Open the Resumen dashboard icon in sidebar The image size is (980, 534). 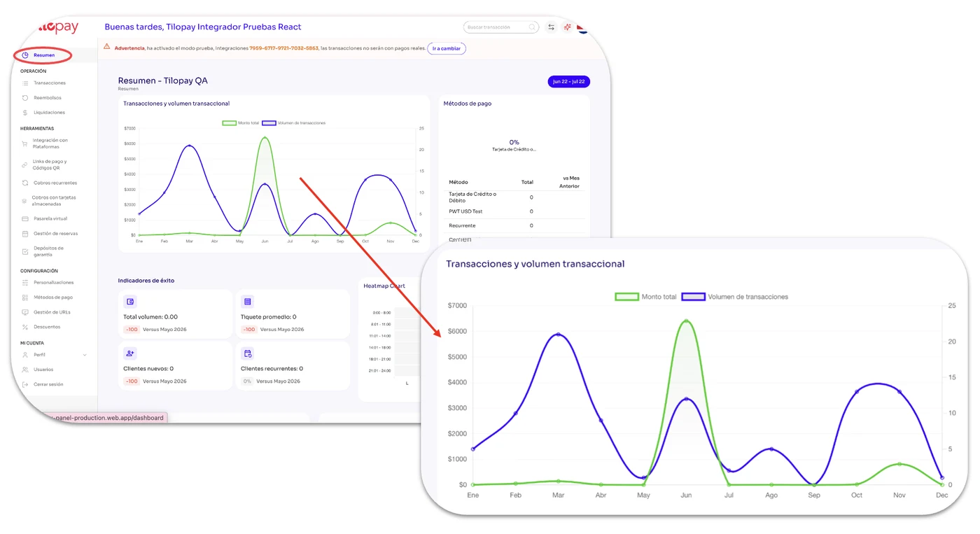(25, 55)
